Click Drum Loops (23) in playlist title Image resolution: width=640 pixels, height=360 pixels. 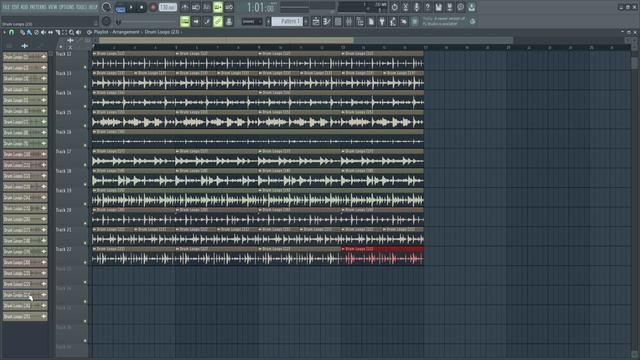coord(162,32)
